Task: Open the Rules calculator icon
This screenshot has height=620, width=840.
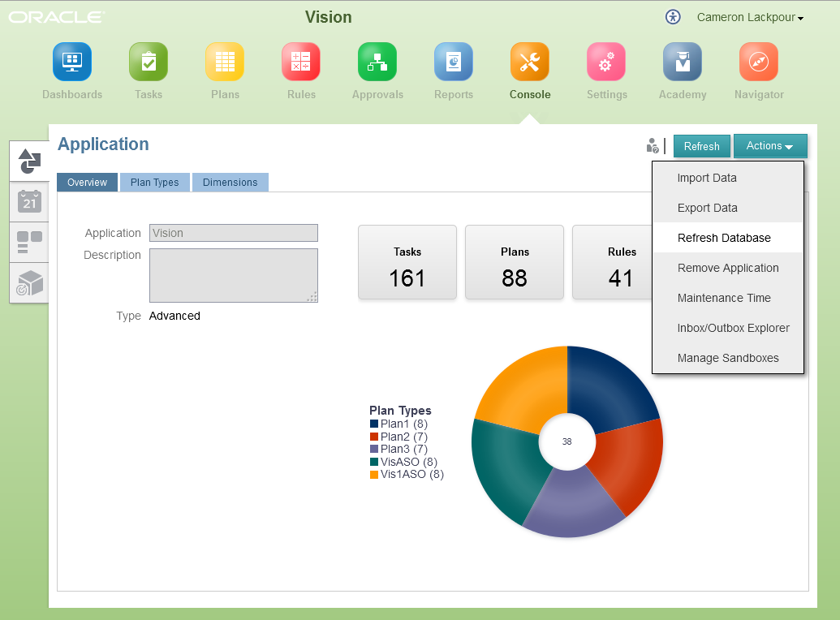Action: pos(301,62)
